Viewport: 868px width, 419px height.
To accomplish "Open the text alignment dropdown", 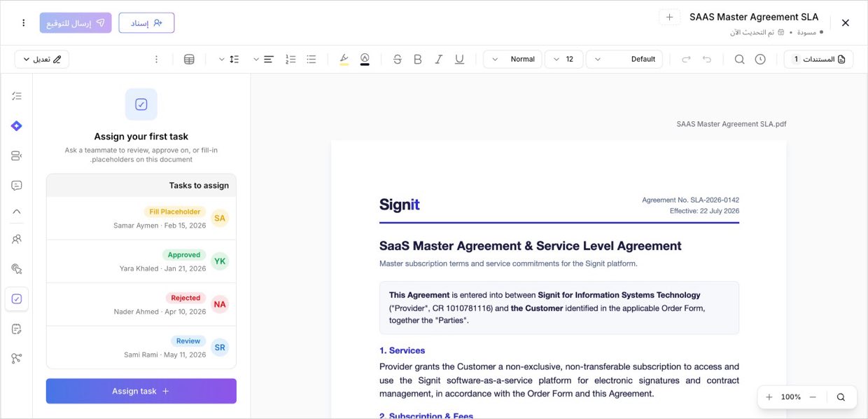I will 262,60.
